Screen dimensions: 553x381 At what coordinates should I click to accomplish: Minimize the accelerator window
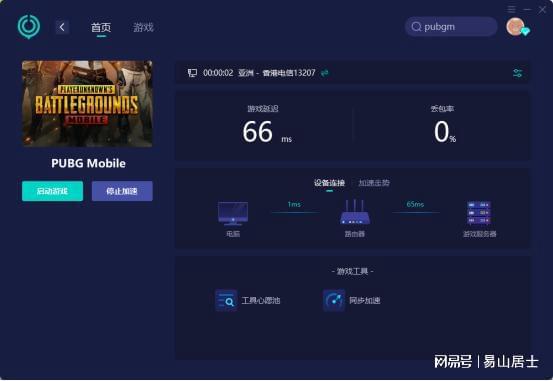tap(527, 10)
